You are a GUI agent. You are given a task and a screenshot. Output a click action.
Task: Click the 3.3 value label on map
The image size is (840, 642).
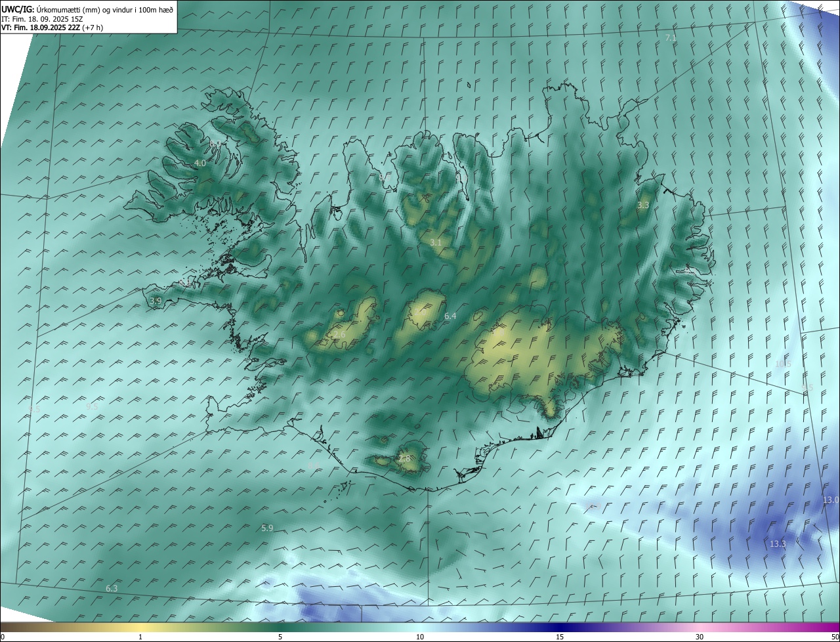(643, 205)
